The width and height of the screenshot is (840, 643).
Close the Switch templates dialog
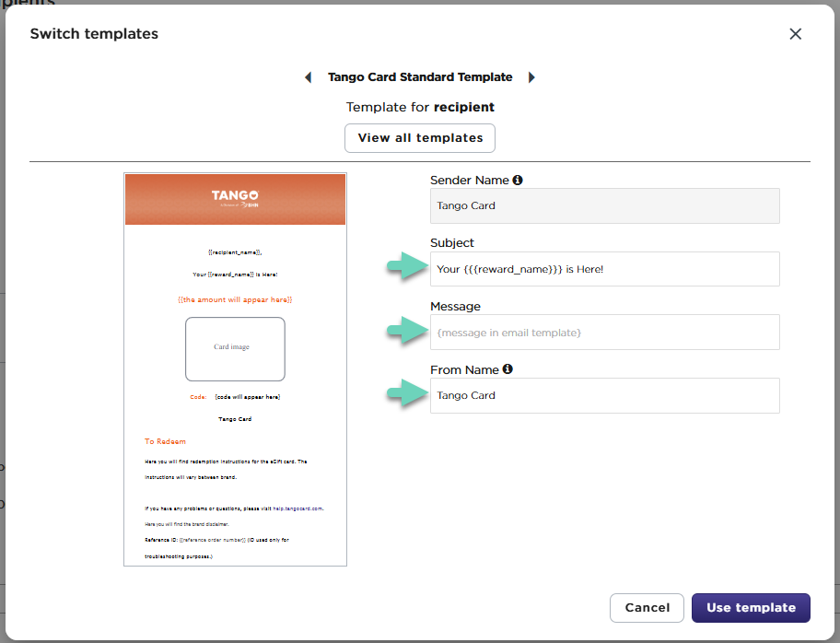[x=796, y=34]
